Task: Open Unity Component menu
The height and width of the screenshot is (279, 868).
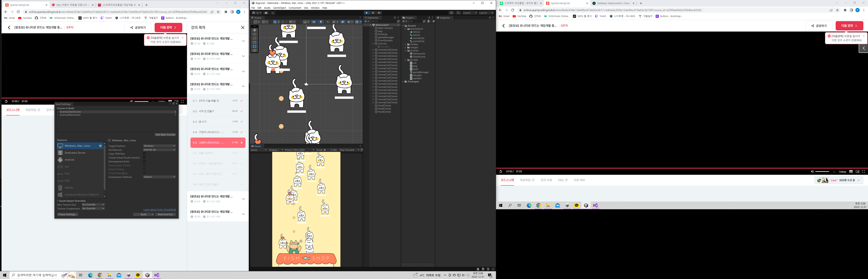Action: click(295, 8)
